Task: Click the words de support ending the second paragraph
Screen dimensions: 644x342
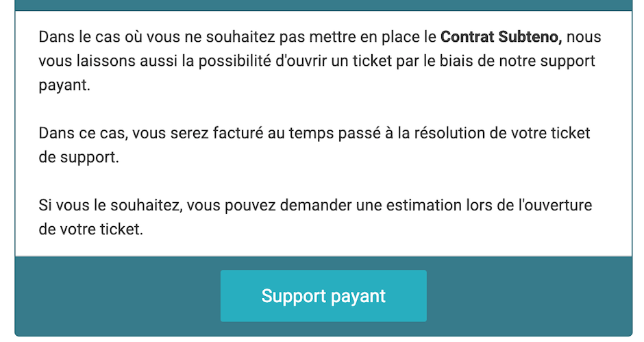Action: click(x=79, y=158)
